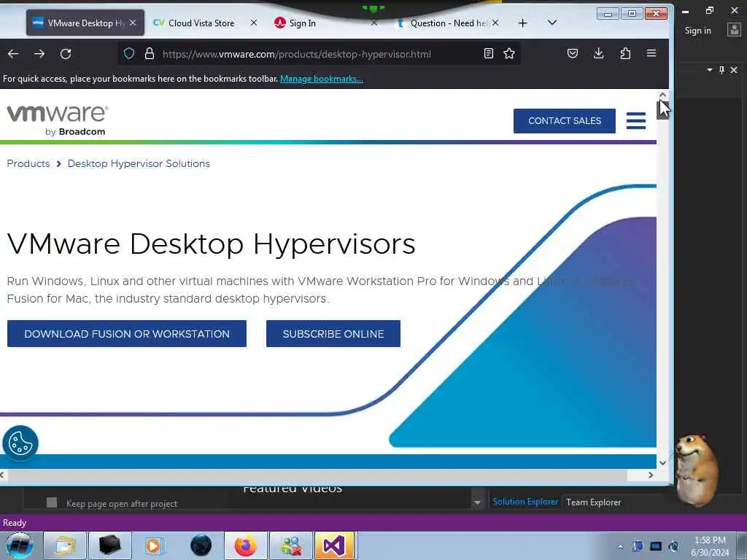Viewport: 747px width, 560px height.
Task: Open Firefox extensions puzzle icon
Action: pyautogui.click(x=625, y=53)
